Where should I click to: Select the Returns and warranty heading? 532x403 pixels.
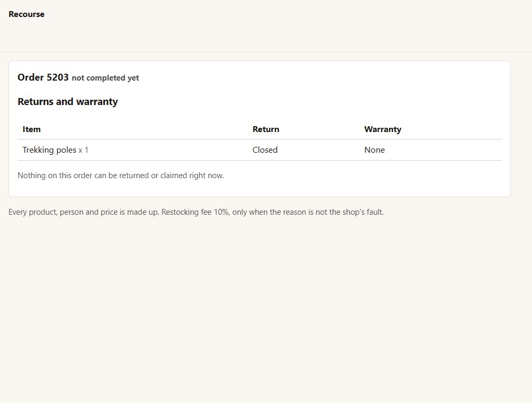pyautogui.click(x=67, y=101)
